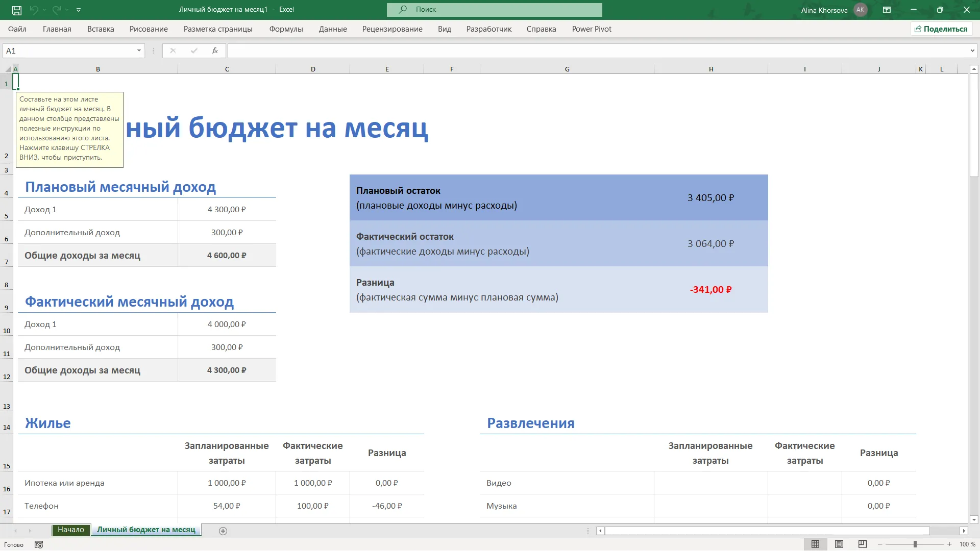Screen dimensions: 980x551
Task: Click the Поделиться share button
Action: 941,29
